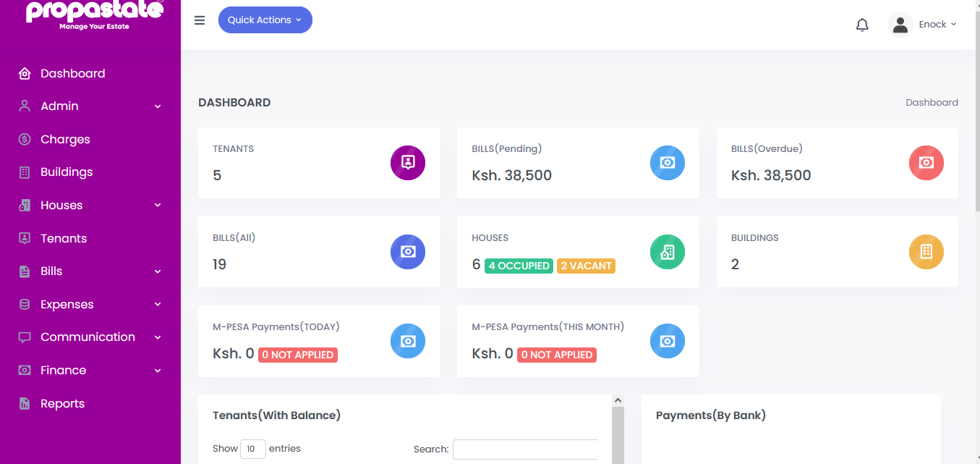Open the Enock user profile menu

(923, 25)
